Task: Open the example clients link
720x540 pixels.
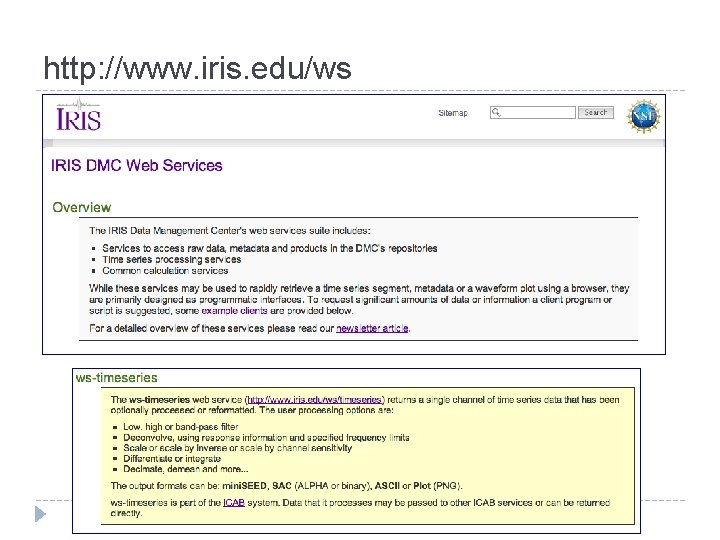Action: 234,311
